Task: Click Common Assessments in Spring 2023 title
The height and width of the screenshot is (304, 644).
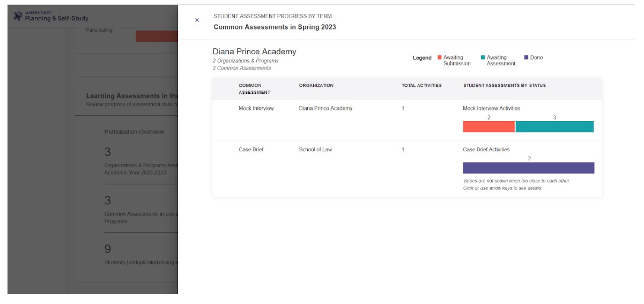Action: tap(275, 27)
